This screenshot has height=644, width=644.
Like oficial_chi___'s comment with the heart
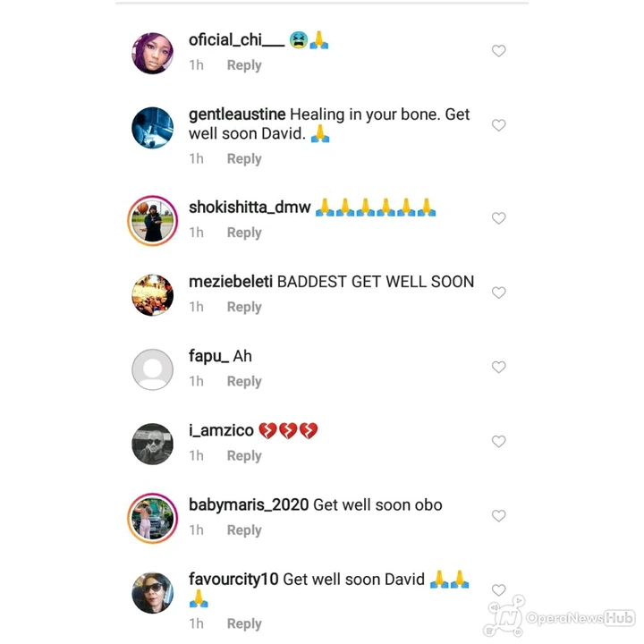tap(498, 51)
